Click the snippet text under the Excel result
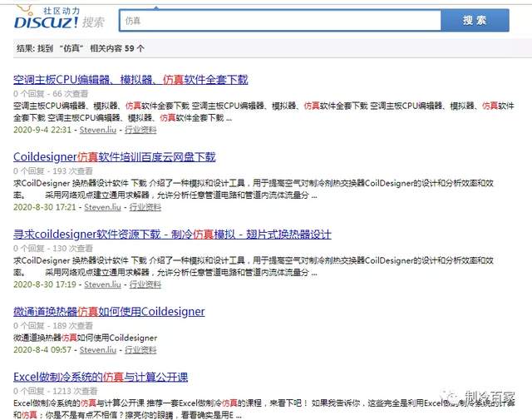The height and width of the screenshot is (420, 532). [264, 409]
